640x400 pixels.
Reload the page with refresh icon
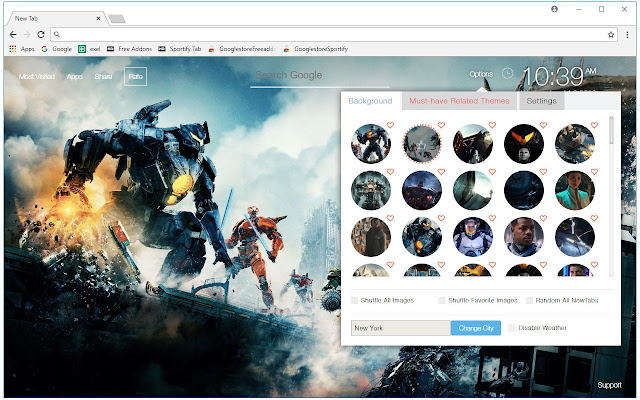[41, 35]
